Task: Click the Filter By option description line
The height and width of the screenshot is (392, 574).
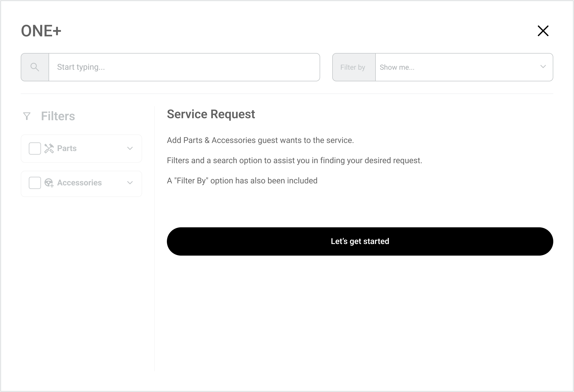Action: pyautogui.click(x=242, y=181)
